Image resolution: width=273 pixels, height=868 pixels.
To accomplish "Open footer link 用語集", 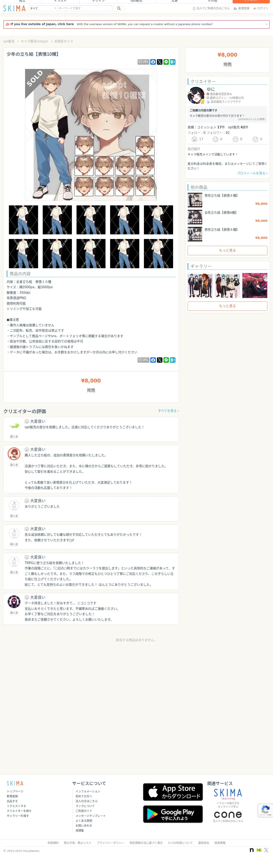I will [x=80, y=830].
